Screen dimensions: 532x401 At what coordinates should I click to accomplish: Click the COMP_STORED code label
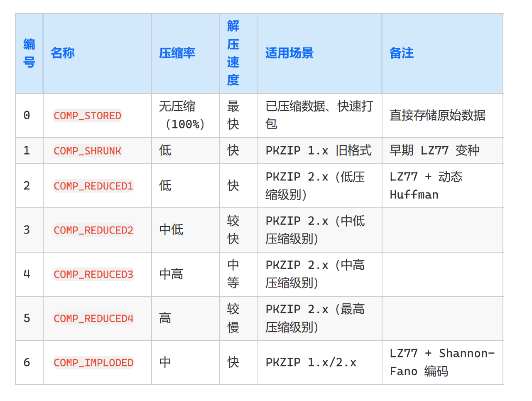(87, 116)
